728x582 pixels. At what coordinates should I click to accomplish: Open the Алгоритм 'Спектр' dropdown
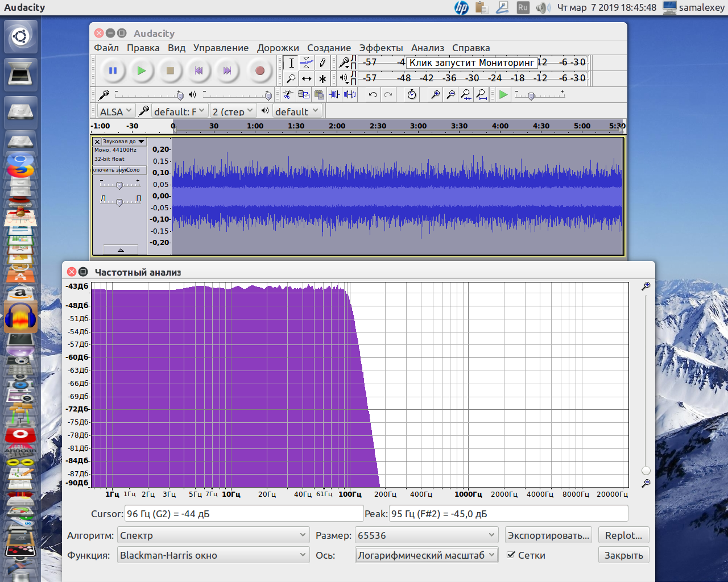tap(213, 535)
